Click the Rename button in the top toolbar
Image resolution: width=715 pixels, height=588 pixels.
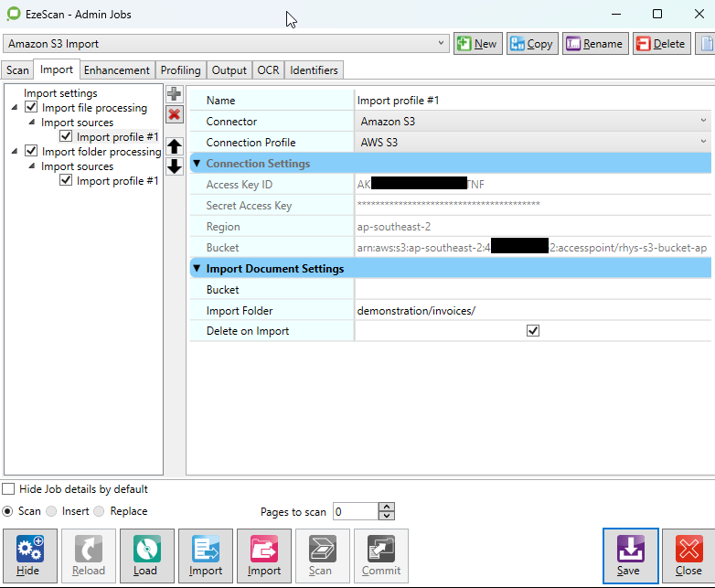tap(593, 44)
